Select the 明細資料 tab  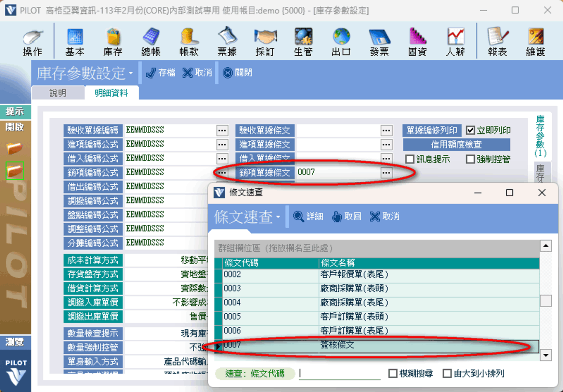click(112, 93)
